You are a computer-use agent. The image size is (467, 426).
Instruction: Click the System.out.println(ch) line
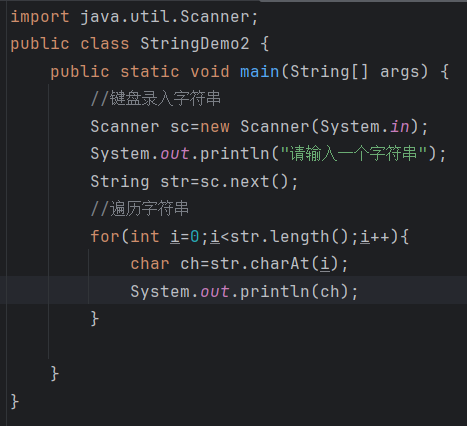tap(244, 292)
